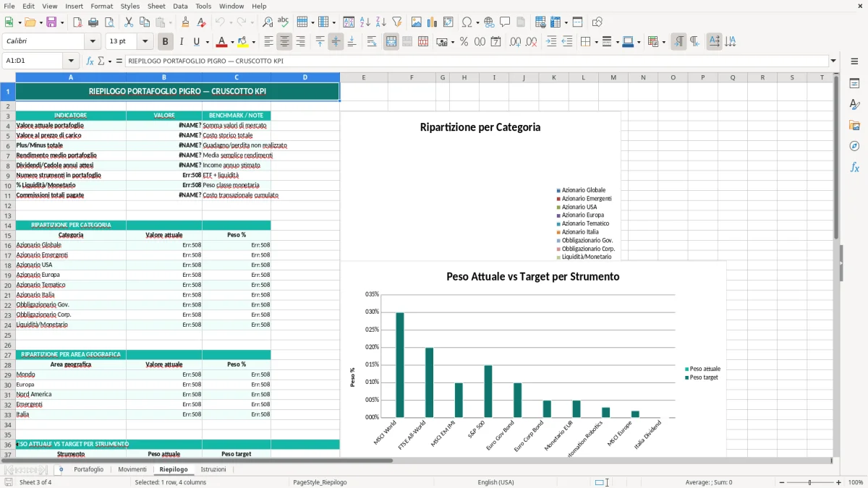Apply the yellow highlight background color
Image resolution: width=868 pixels, height=488 pixels.
(x=243, y=42)
